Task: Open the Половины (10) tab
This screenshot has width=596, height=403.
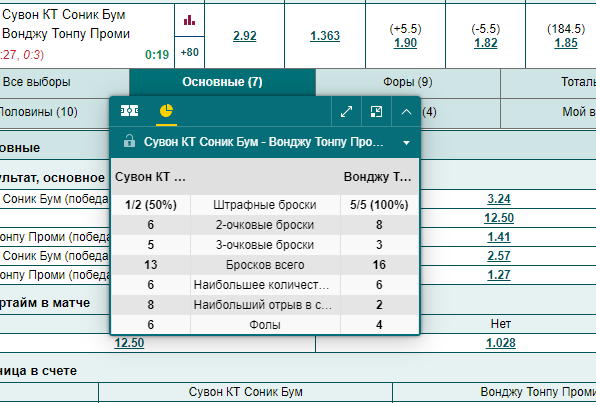Action: 38,112
